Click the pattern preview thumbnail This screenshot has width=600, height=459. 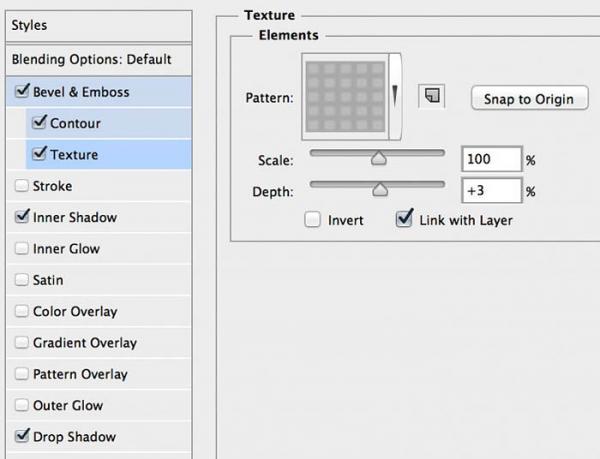347,96
